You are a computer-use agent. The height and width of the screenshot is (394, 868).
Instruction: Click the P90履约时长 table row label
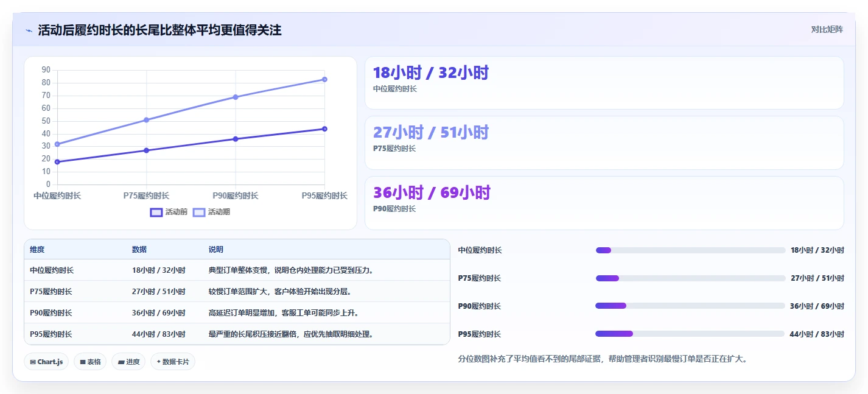pos(51,313)
